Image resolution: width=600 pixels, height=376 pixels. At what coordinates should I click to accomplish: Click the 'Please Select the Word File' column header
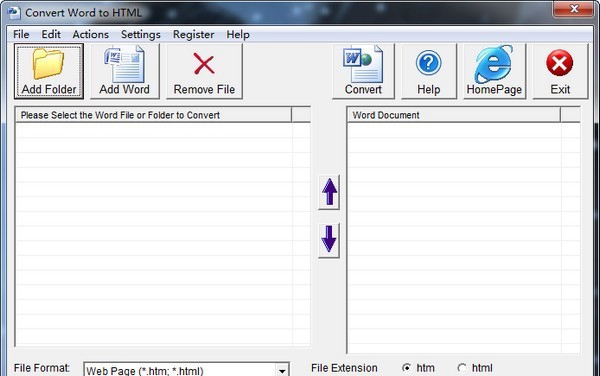point(153,115)
